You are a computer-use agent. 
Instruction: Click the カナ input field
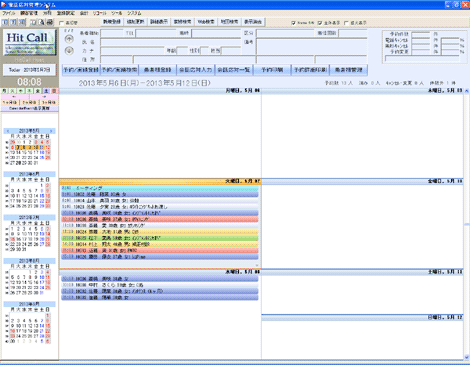(x=132, y=51)
